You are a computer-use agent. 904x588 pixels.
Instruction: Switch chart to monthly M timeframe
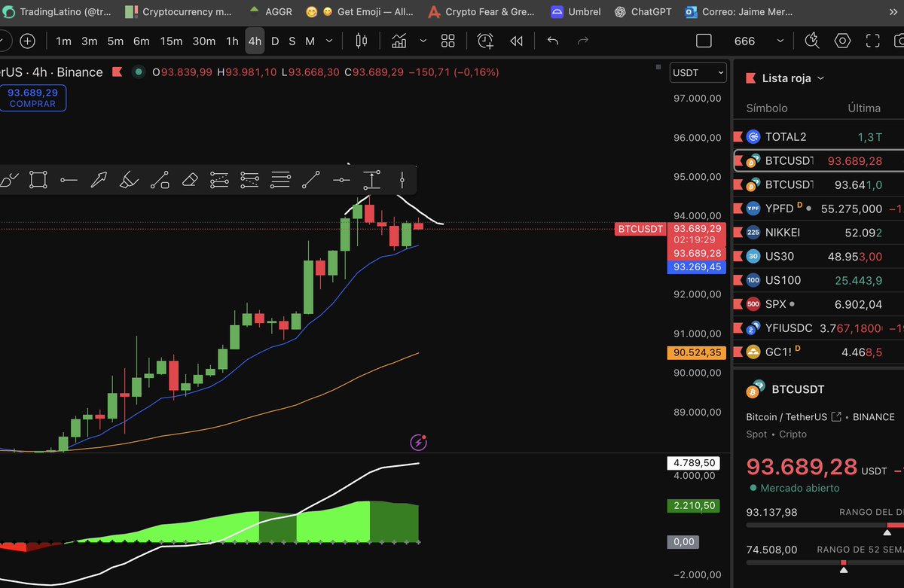pos(310,41)
